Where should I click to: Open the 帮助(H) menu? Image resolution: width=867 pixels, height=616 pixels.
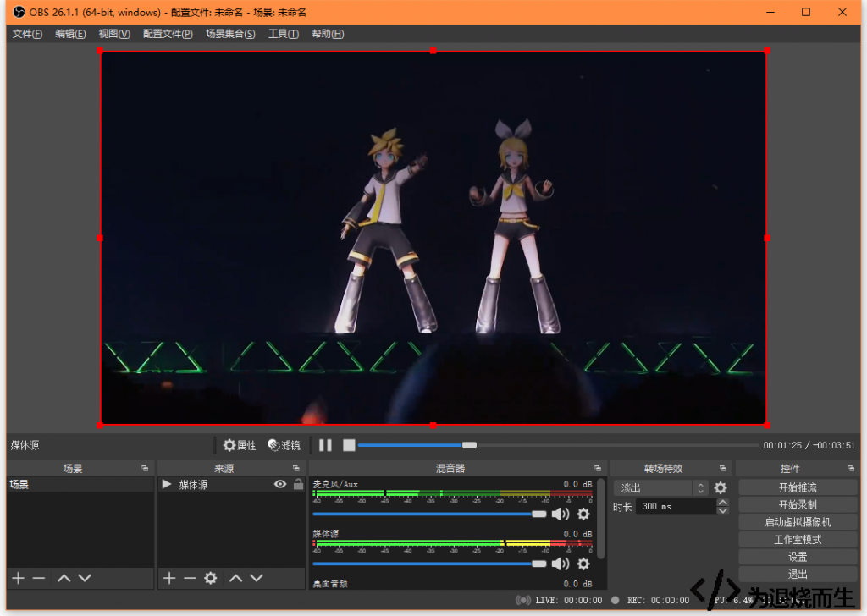tap(328, 34)
